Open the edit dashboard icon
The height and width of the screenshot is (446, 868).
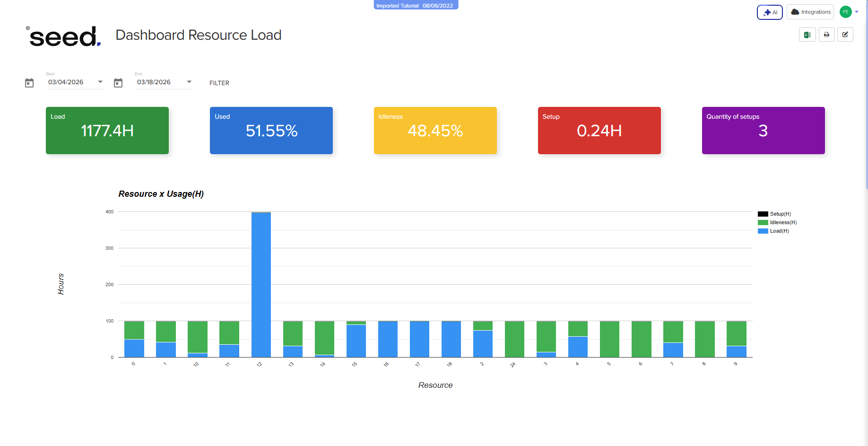(845, 35)
